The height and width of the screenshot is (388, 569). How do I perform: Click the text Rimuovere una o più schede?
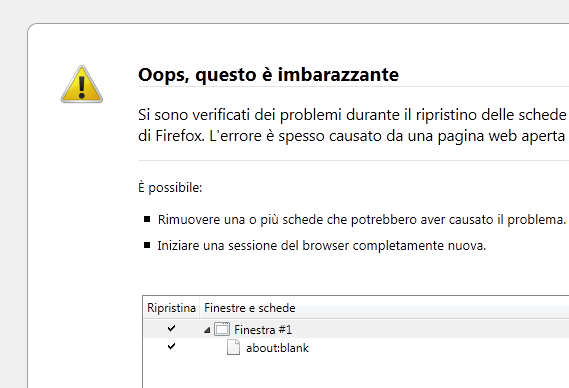pos(241,220)
